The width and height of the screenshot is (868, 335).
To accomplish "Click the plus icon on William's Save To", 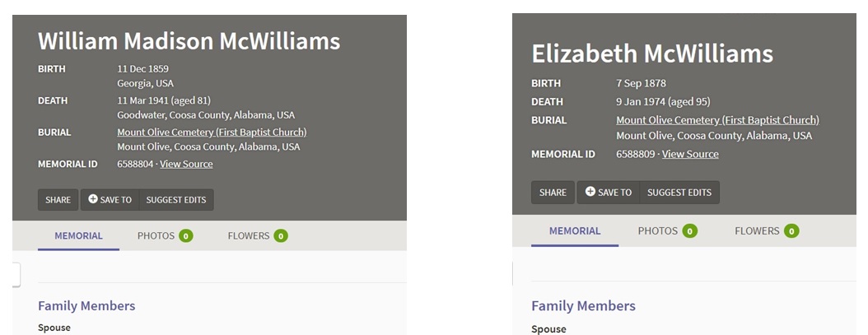I will coord(93,199).
